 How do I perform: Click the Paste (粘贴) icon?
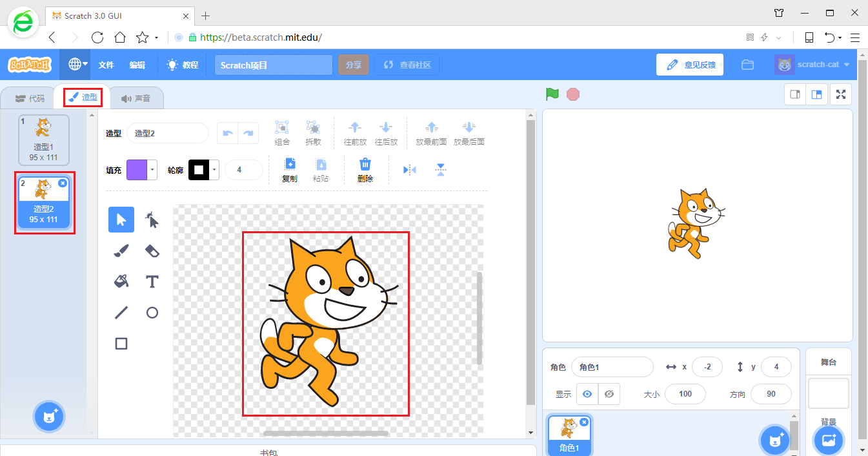[321, 164]
